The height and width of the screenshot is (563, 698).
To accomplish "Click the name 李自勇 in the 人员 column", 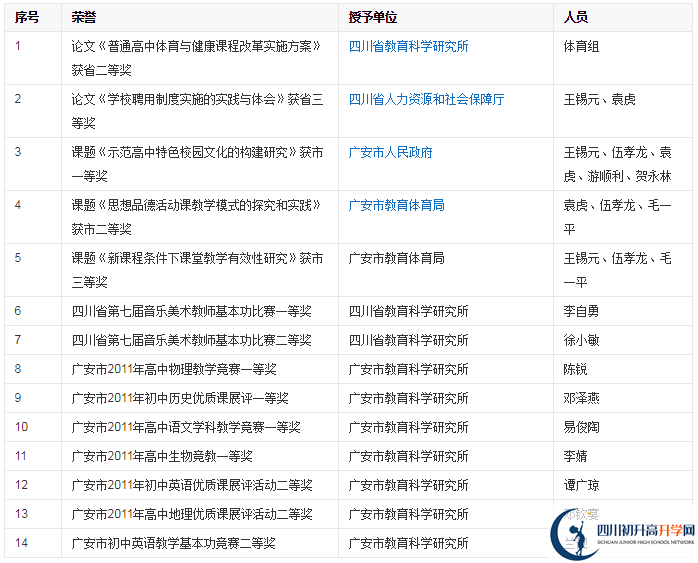I will coord(581,311).
